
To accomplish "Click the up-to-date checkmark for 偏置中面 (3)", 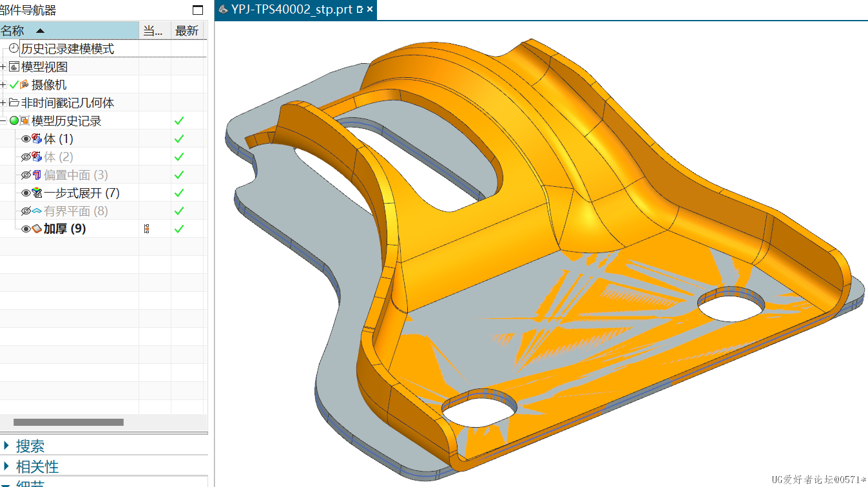I will pyautogui.click(x=179, y=175).
